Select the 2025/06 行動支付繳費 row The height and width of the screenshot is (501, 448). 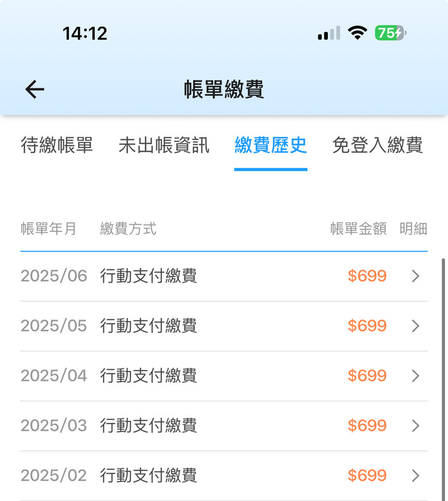(x=224, y=276)
